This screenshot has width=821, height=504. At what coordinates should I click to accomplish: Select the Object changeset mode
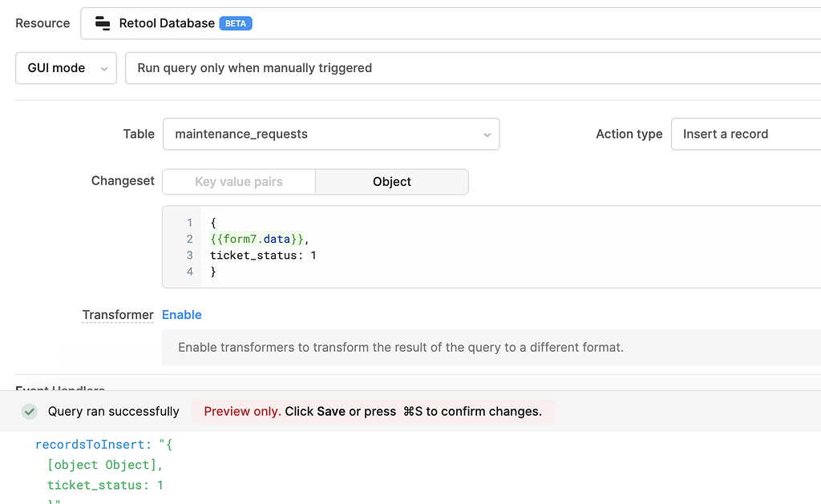(x=391, y=182)
